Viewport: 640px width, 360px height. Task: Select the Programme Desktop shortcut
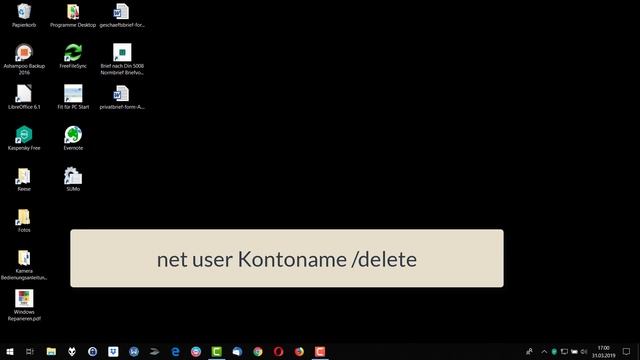pyautogui.click(x=73, y=16)
